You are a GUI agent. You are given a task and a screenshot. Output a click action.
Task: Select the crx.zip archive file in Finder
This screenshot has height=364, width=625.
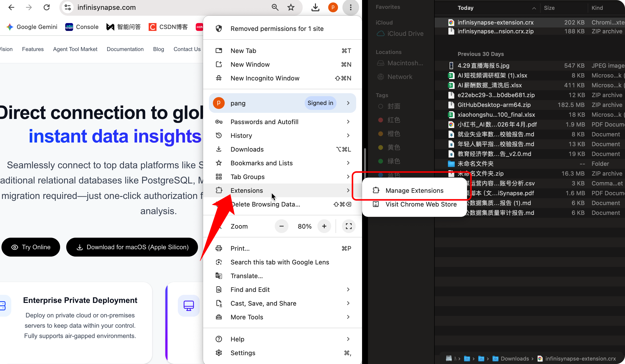530,31
